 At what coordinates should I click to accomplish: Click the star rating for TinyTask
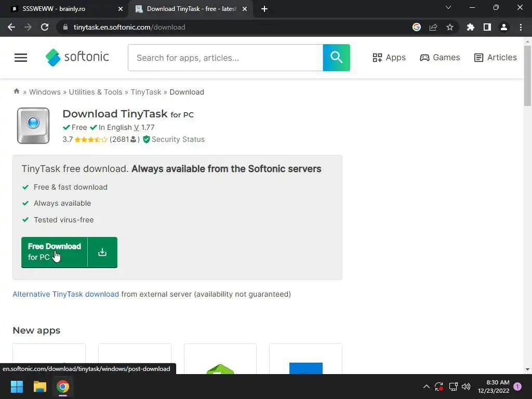(x=90, y=139)
